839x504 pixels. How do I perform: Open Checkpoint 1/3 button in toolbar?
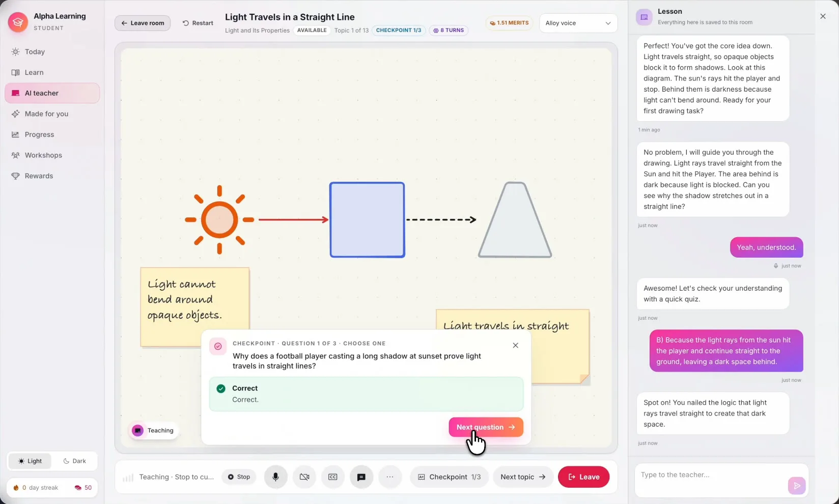[449, 477]
